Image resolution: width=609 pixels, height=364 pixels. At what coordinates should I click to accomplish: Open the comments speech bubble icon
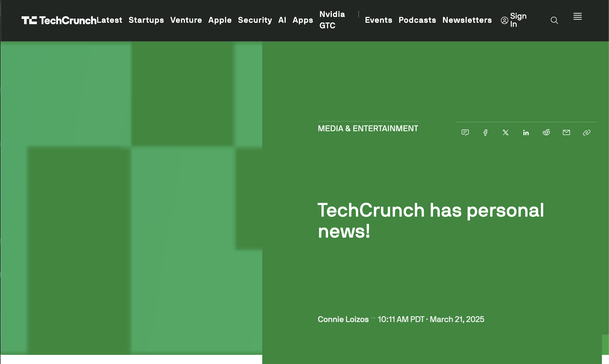coord(465,132)
